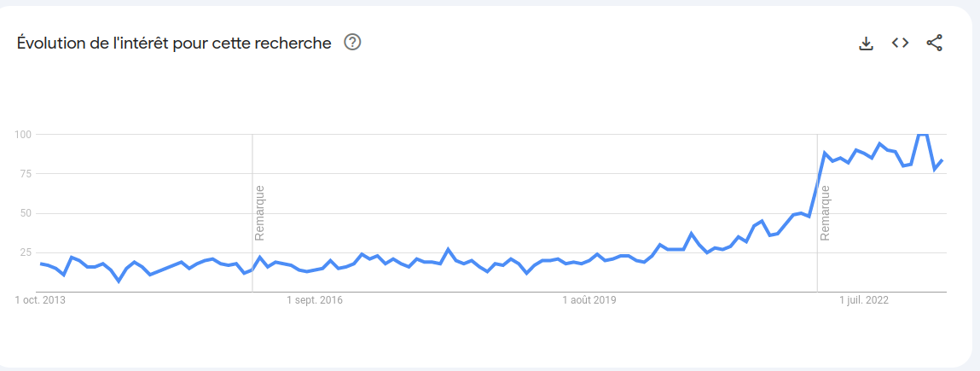Click the first Remarque note near 2016
Image resolution: width=980 pixels, height=371 pixels.
click(259, 212)
